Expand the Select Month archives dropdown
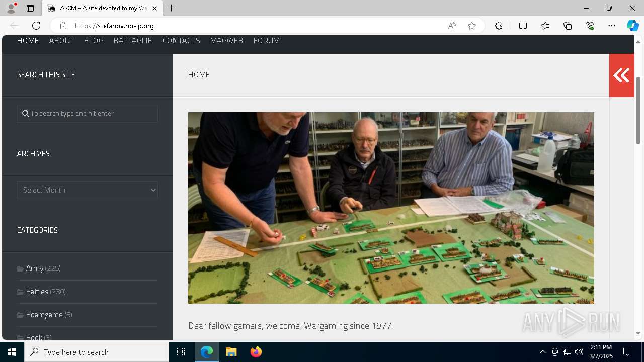 point(88,190)
